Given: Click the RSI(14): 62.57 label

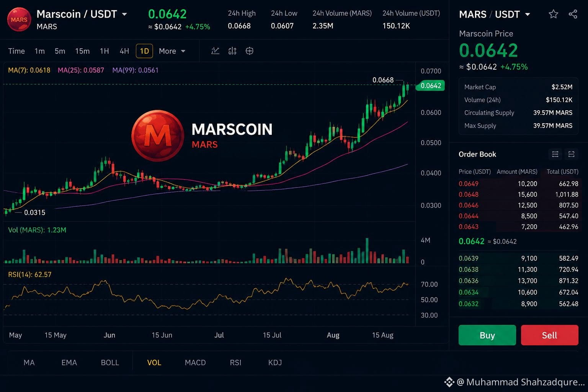Looking at the screenshot, I should click(x=29, y=274).
